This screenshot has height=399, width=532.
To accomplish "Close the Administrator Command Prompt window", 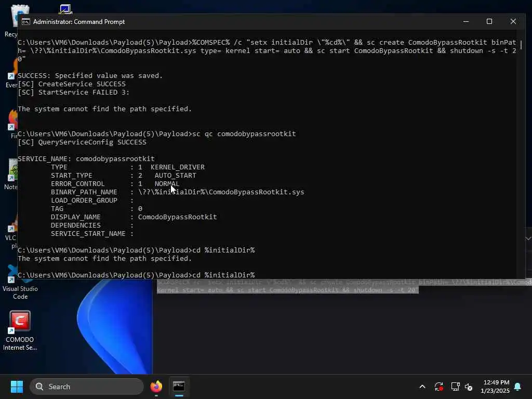I will [513, 22].
